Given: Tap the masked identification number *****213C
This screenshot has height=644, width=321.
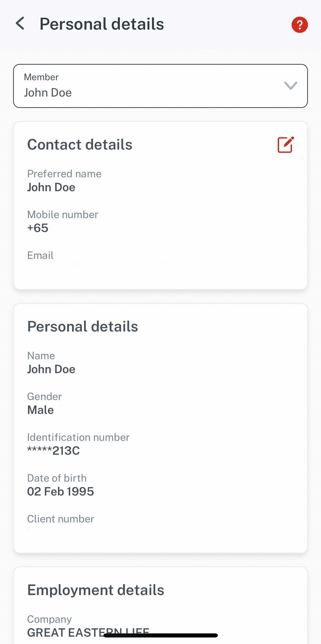Looking at the screenshot, I should [53, 451].
